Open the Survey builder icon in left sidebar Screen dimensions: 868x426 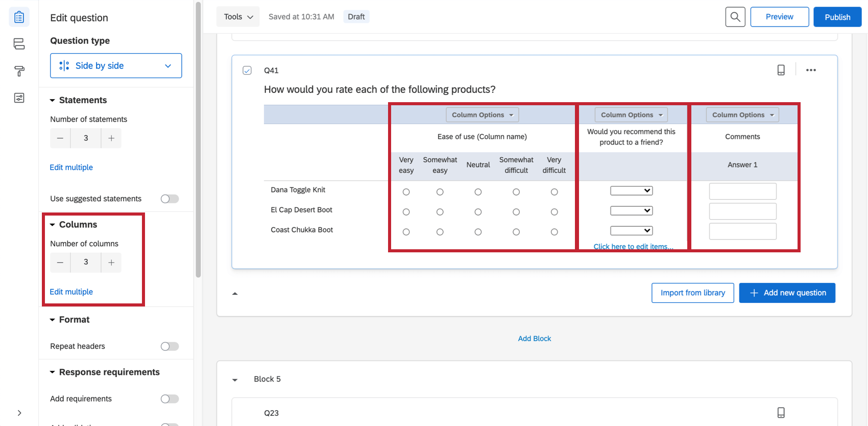coord(19,17)
